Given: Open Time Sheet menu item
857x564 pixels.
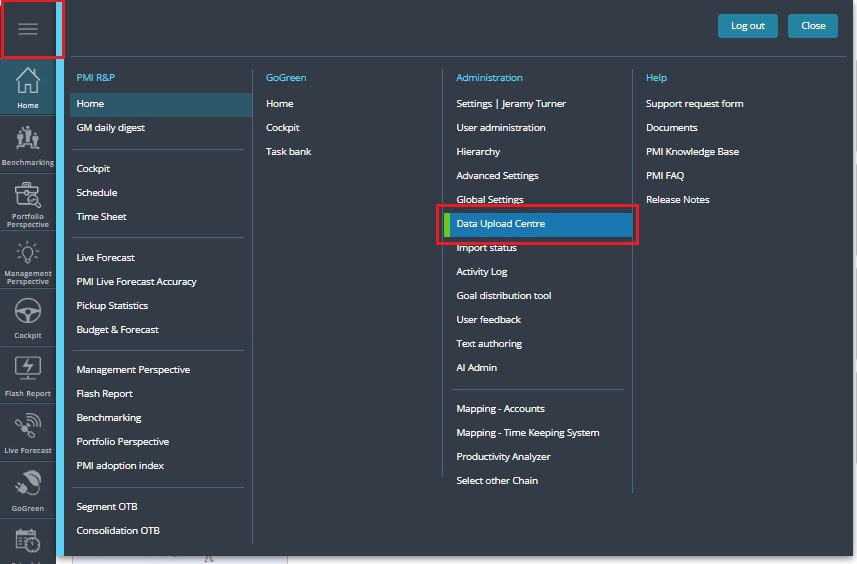Looking at the screenshot, I should pyautogui.click(x=101, y=217).
